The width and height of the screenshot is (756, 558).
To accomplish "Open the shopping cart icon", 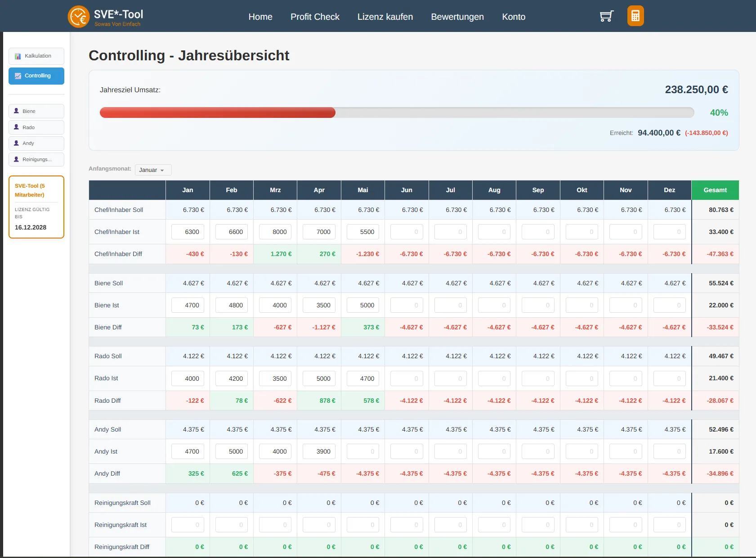I will pyautogui.click(x=606, y=17).
